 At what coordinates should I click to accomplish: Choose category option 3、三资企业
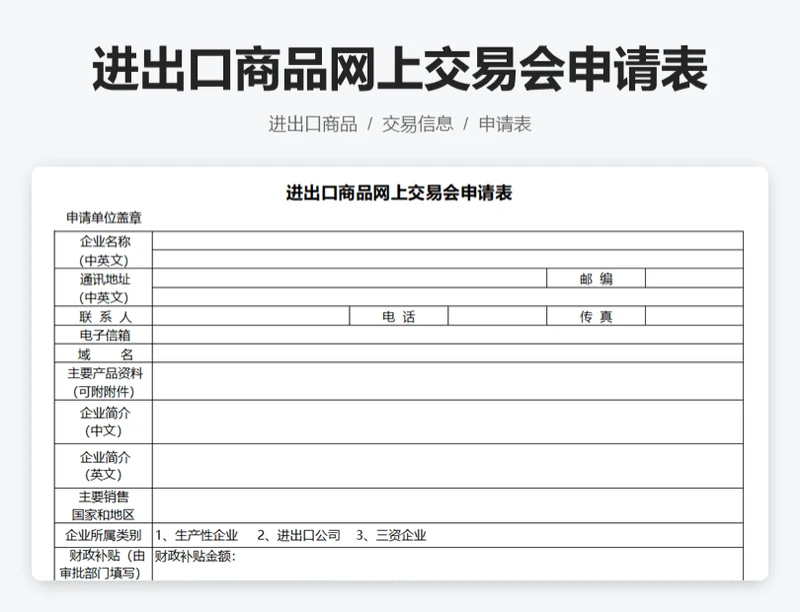[x=391, y=535]
